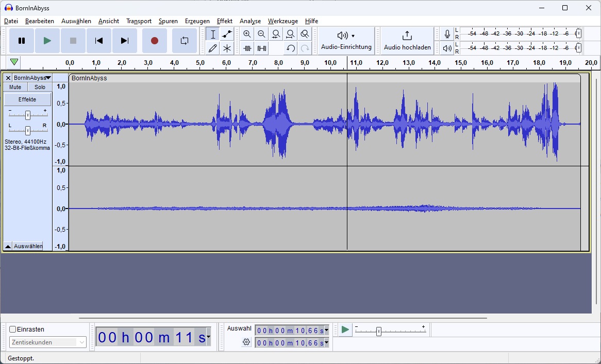Choose the Draw pencil tool
601x364 pixels.
[x=213, y=48]
